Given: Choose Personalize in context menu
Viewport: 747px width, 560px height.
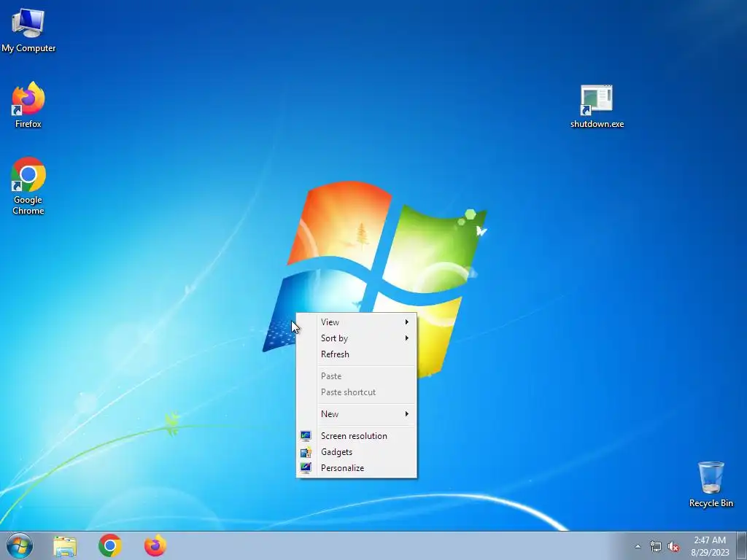Looking at the screenshot, I should tap(356, 468).
